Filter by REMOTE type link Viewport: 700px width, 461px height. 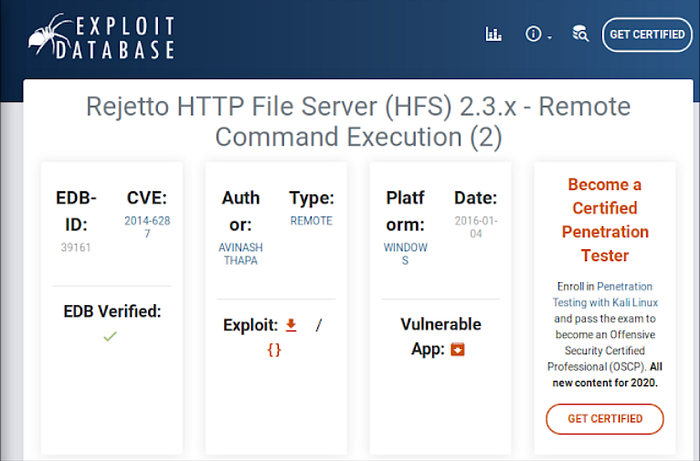coord(311,221)
